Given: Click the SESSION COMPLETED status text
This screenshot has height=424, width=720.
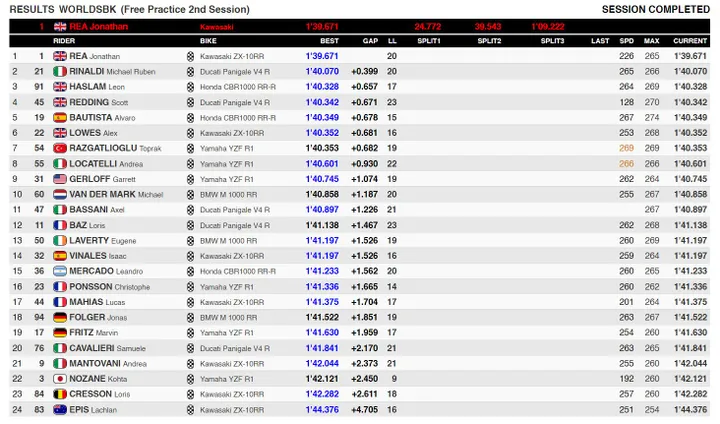Looking at the screenshot, I should pyautogui.click(x=656, y=10).
